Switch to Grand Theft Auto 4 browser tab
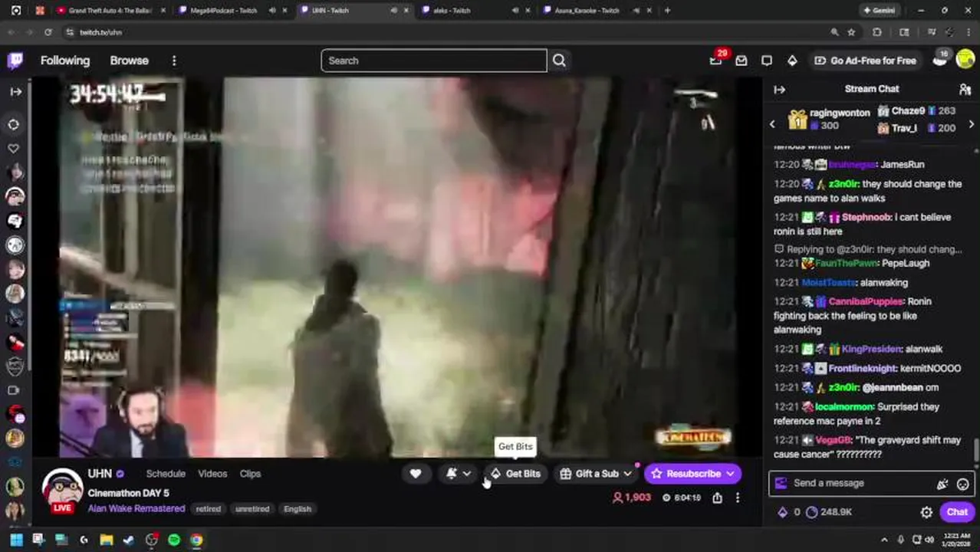The width and height of the screenshot is (980, 552). pyautogui.click(x=110, y=11)
